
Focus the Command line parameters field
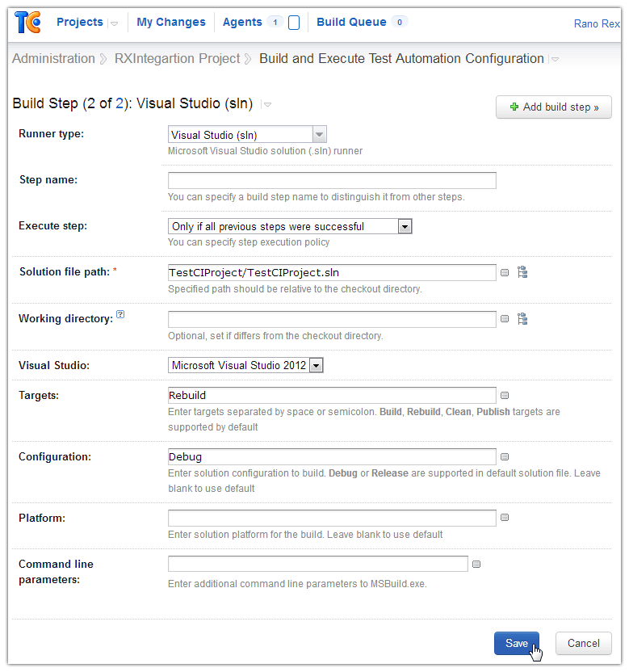point(318,564)
